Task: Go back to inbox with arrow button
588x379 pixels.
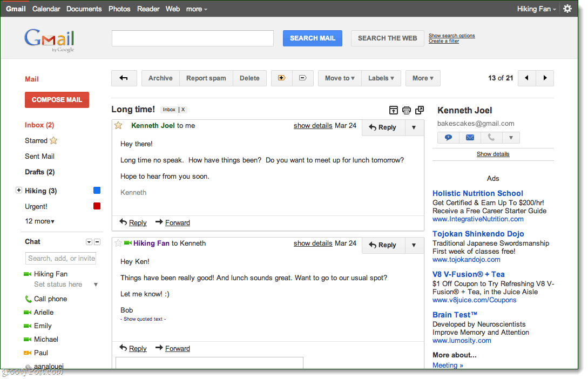Action: coord(124,78)
